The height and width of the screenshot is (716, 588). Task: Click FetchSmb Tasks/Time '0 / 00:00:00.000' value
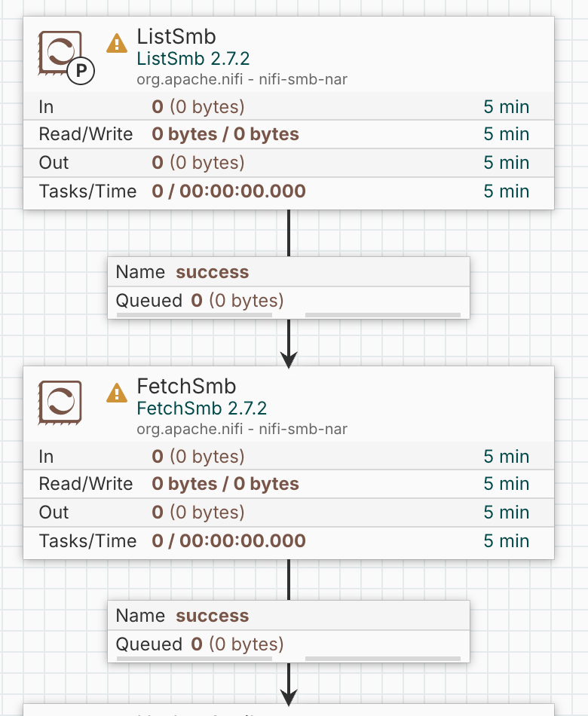click(x=229, y=541)
